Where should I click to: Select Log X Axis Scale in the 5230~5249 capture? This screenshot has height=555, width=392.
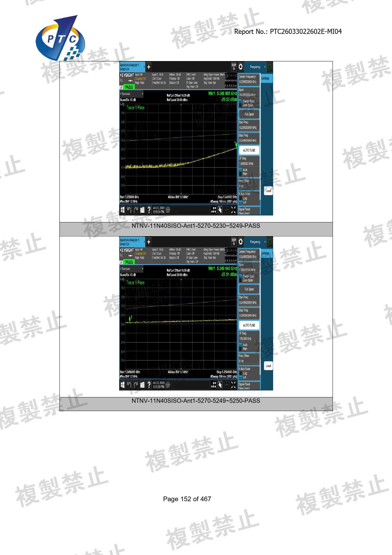coord(243,198)
